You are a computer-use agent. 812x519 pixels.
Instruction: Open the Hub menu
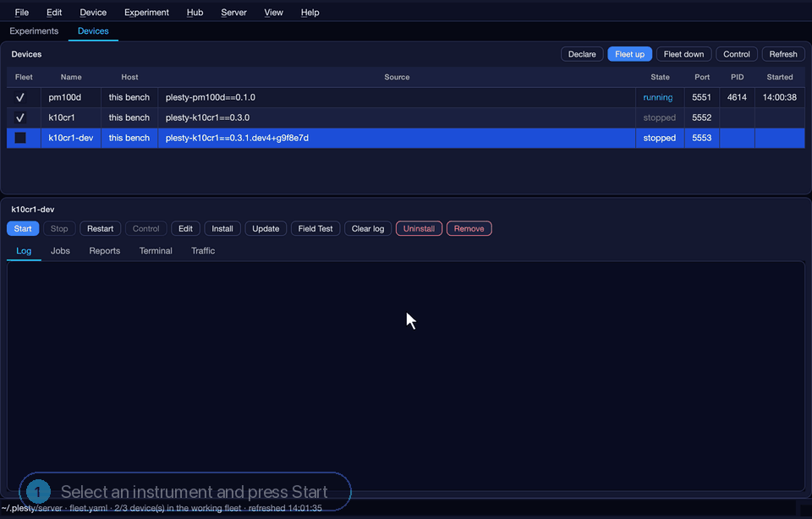pyautogui.click(x=195, y=13)
